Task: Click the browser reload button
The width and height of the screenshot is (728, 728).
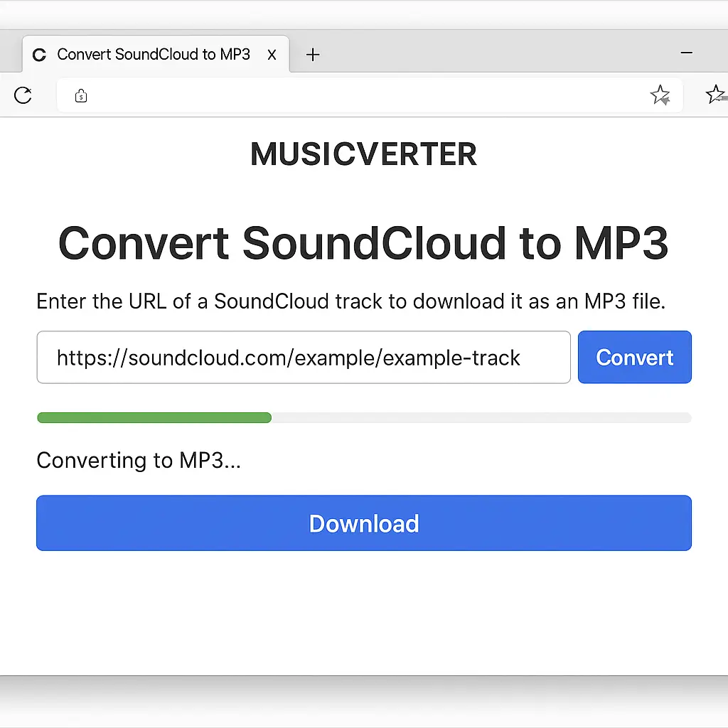Action: click(x=23, y=95)
